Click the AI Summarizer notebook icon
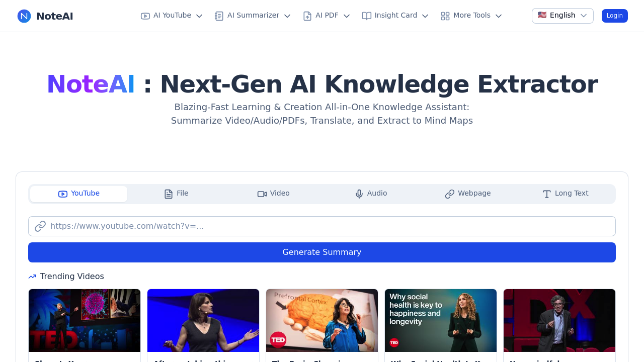Image resolution: width=644 pixels, height=362 pixels. tap(219, 16)
